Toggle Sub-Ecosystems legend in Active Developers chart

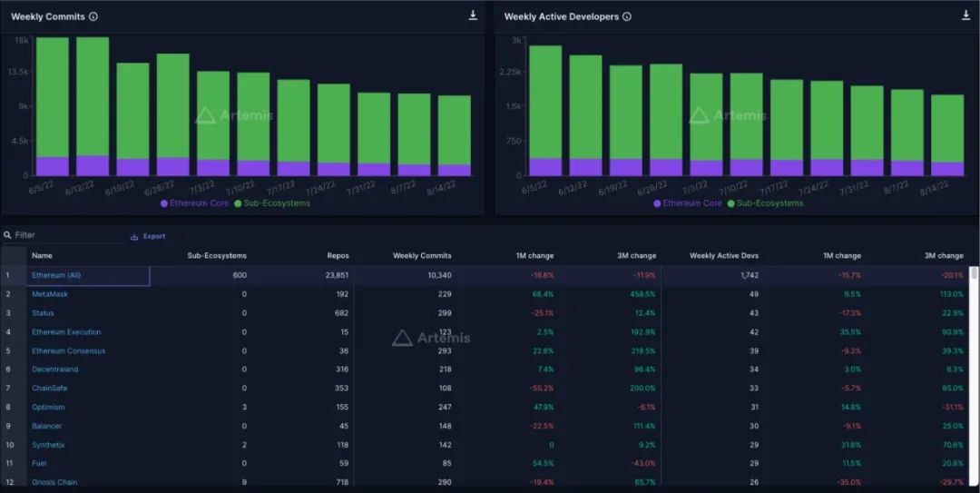[x=766, y=203]
